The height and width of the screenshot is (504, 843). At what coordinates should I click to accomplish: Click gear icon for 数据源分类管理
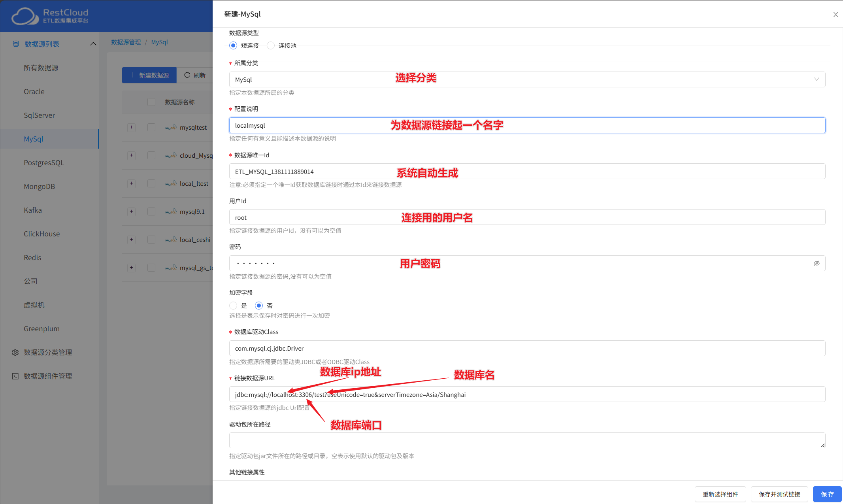(15, 352)
